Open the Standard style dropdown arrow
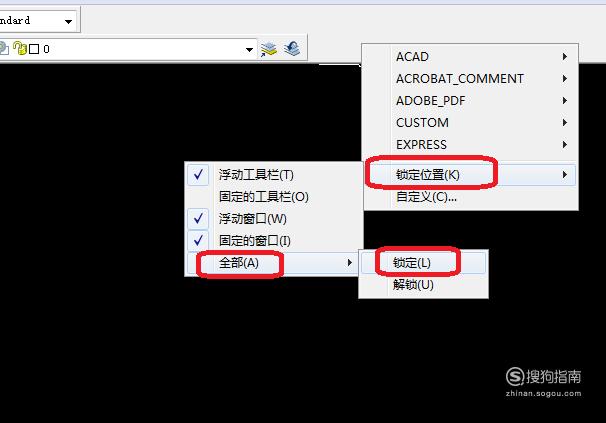The width and height of the screenshot is (606, 423). pyautogui.click(x=68, y=21)
